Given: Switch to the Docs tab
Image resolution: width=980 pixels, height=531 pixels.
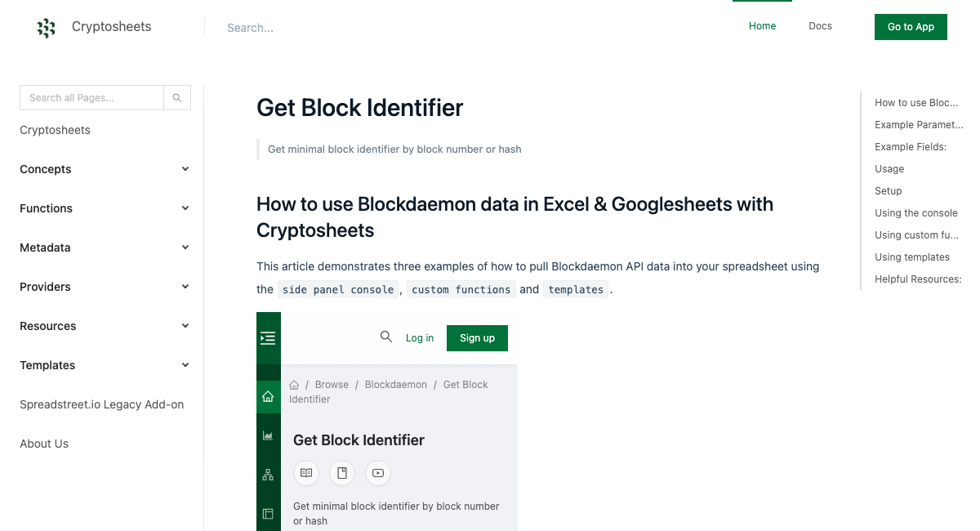Looking at the screenshot, I should 820,25.
